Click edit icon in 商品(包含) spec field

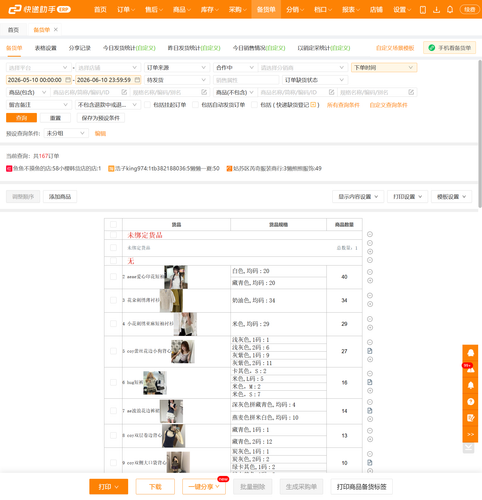click(204, 92)
